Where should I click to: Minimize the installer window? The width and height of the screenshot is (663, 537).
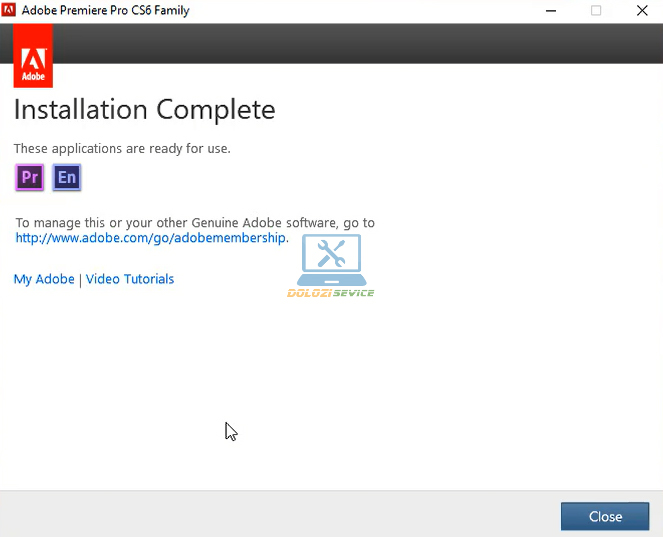[551, 11]
